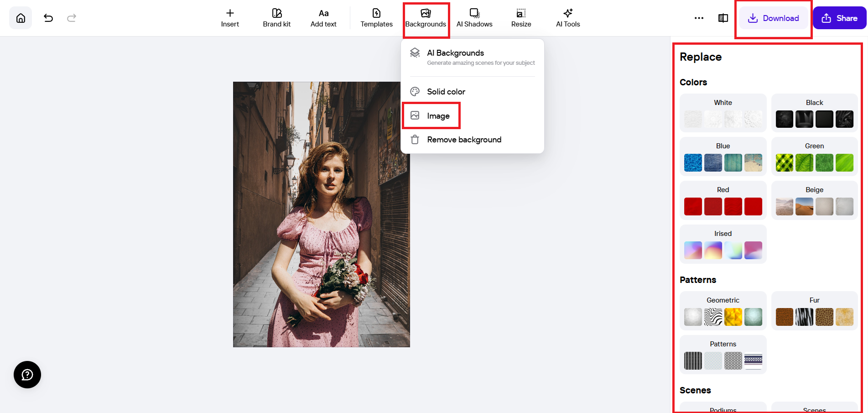Pick the teal striped swatch in Blue

pyautogui.click(x=733, y=163)
